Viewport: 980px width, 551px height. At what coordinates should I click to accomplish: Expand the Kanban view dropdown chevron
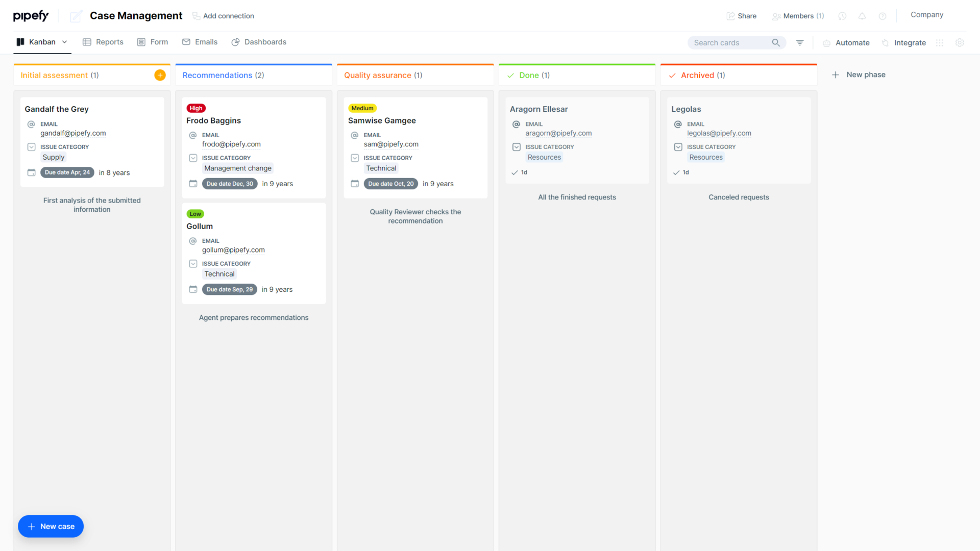click(64, 42)
